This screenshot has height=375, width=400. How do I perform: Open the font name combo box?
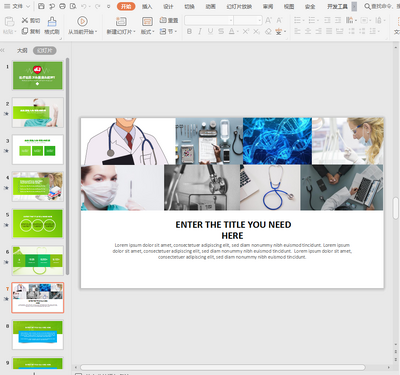click(x=209, y=20)
